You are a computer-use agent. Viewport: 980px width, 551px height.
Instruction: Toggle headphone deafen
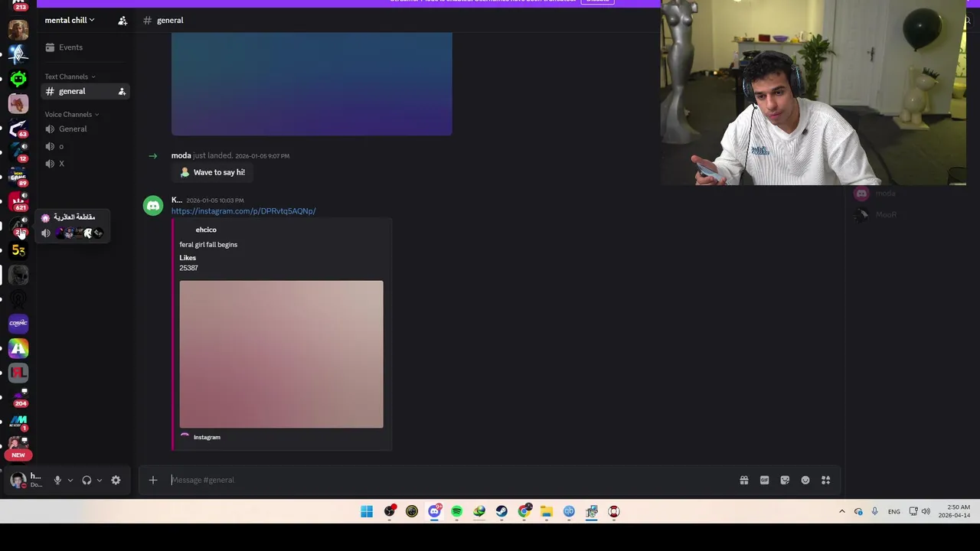tap(87, 480)
